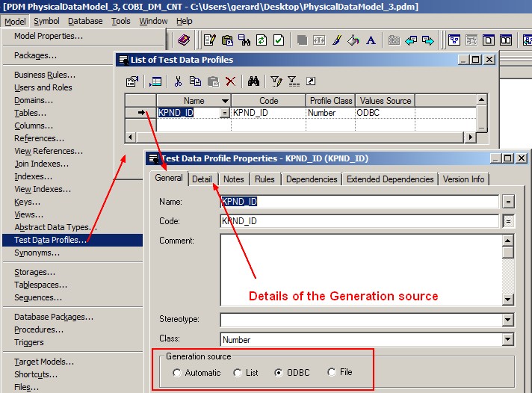Click the Find binoculars icon
Image resolution: width=532 pixels, height=393 pixels.
coord(253,81)
